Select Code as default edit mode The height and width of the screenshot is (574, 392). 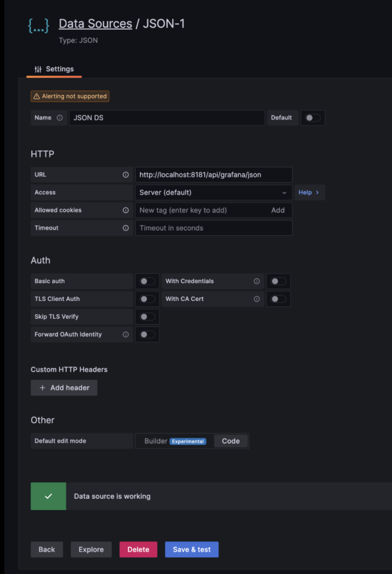tap(231, 441)
